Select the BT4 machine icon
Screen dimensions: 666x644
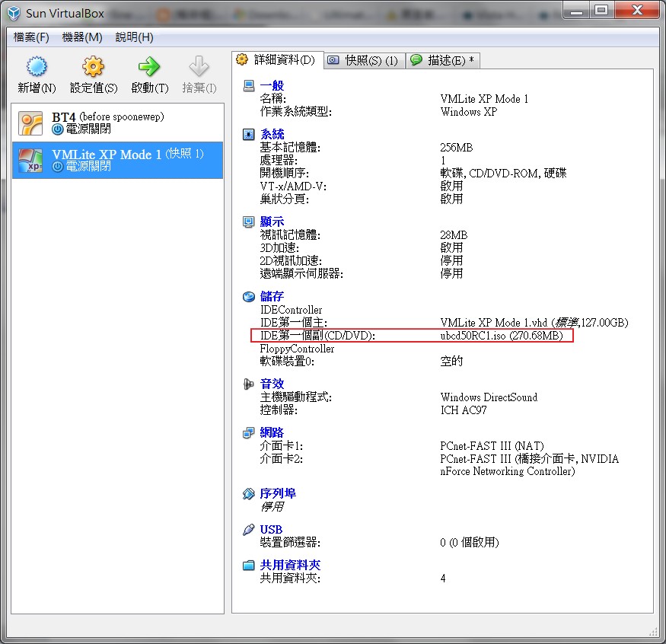[x=30, y=123]
